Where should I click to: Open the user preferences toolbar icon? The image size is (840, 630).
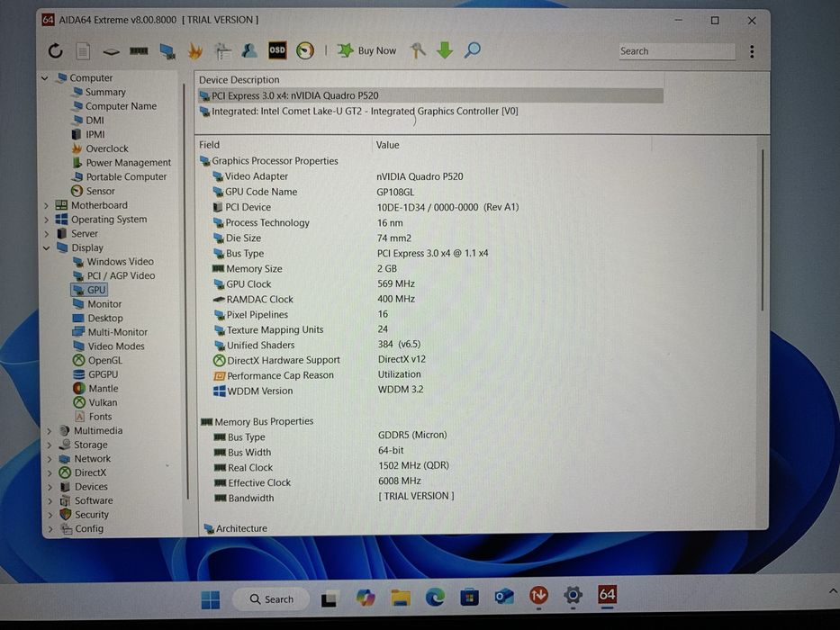(249, 51)
